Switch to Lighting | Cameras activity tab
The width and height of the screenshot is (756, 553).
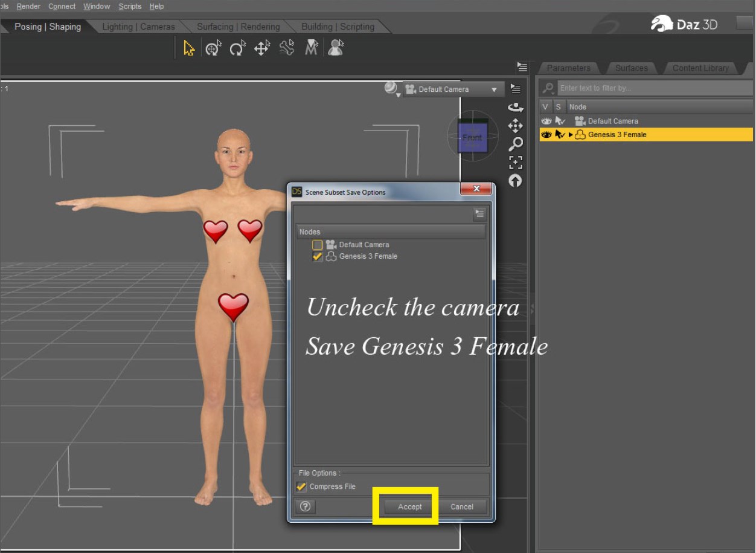[x=138, y=27]
